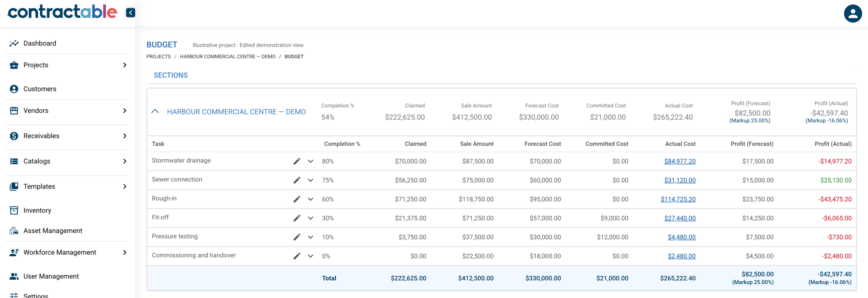The width and height of the screenshot is (868, 298).
Task: Edit the Stormwater drainage task
Action: (297, 161)
